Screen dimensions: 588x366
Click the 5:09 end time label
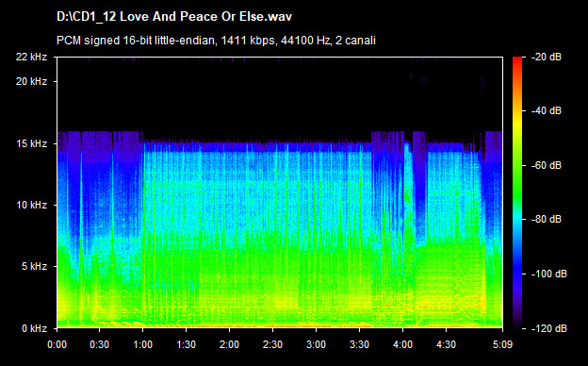pyautogui.click(x=502, y=344)
